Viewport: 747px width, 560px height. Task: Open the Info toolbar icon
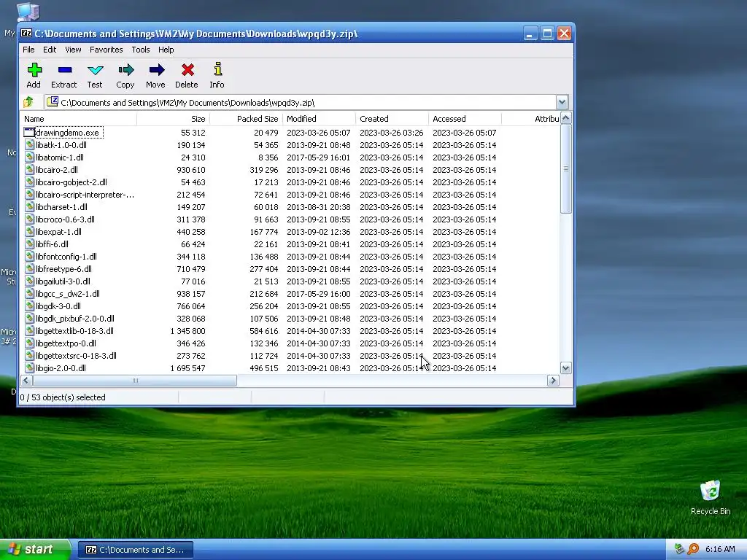(217, 69)
